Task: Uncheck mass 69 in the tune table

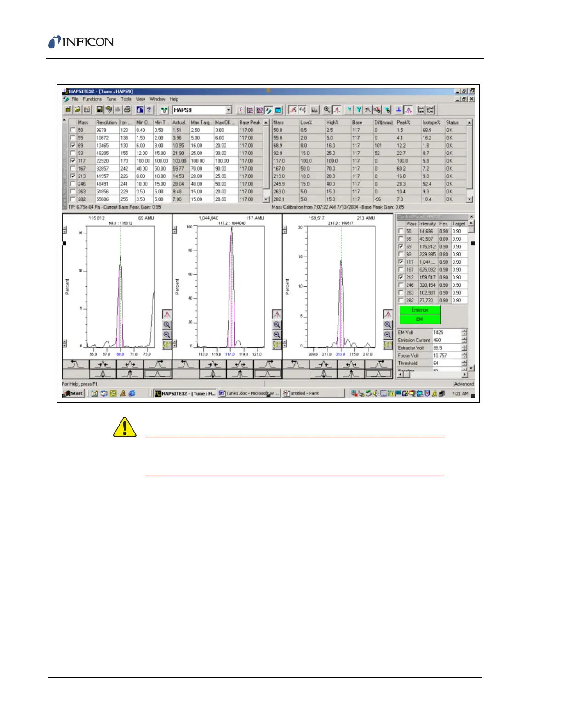Action: click(x=73, y=145)
